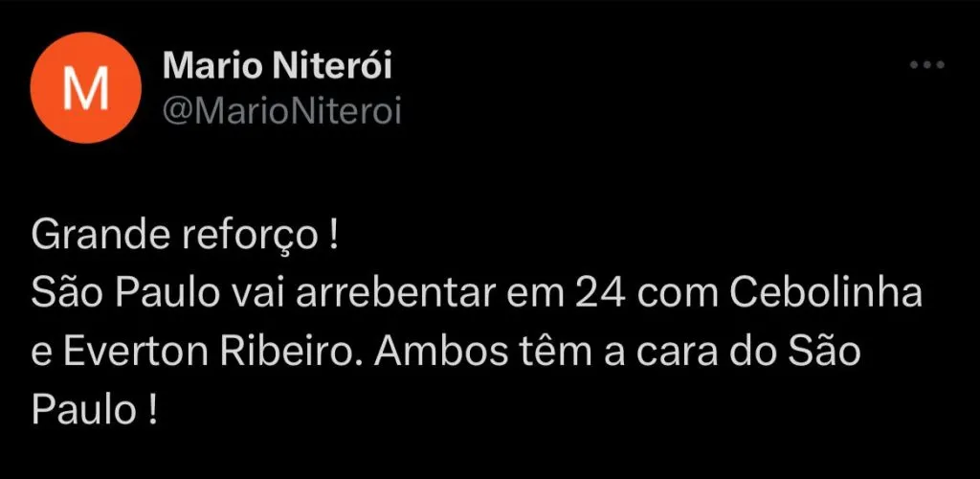Click the @MarioNiteroi handle
The image size is (980, 479).
click(281, 111)
